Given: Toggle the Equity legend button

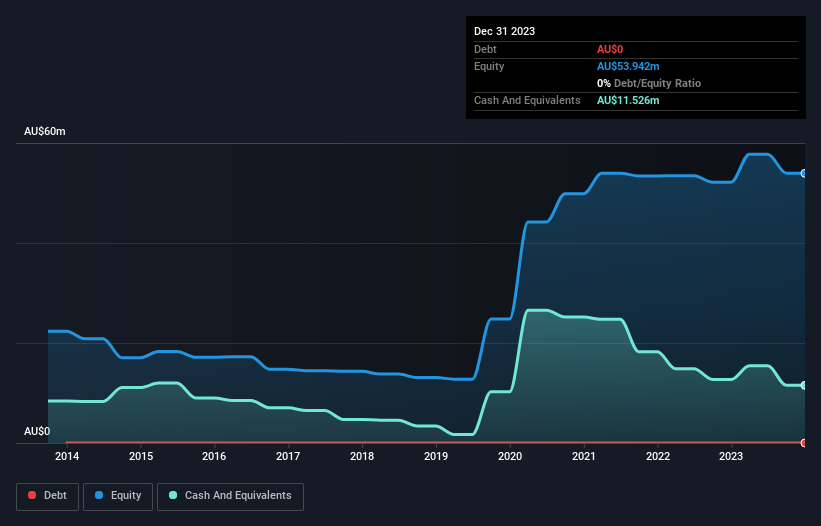Looking at the screenshot, I should [x=118, y=496].
